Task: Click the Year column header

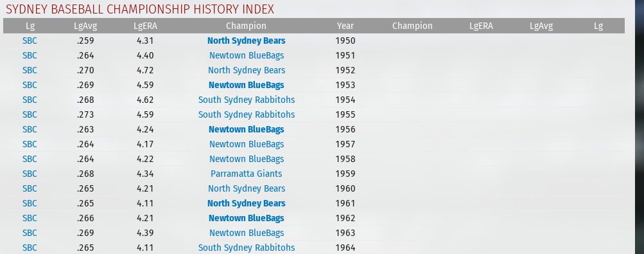Action: click(345, 26)
